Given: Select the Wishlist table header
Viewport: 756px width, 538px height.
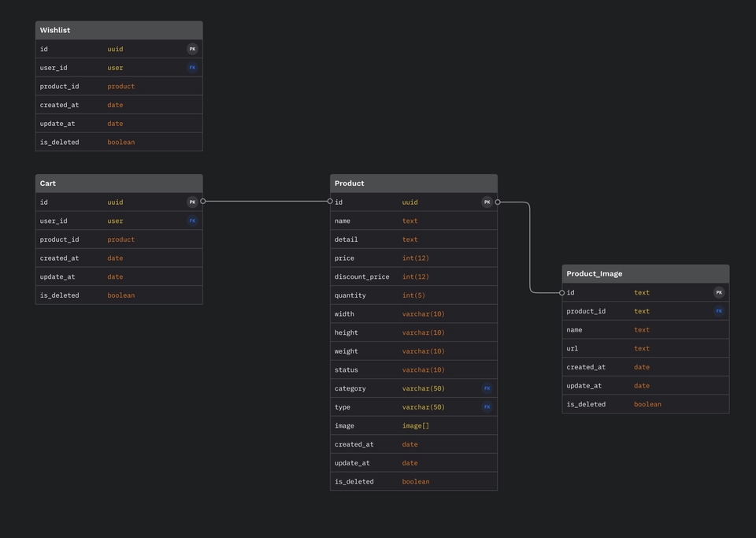Looking at the screenshot, I should (119, 30).
